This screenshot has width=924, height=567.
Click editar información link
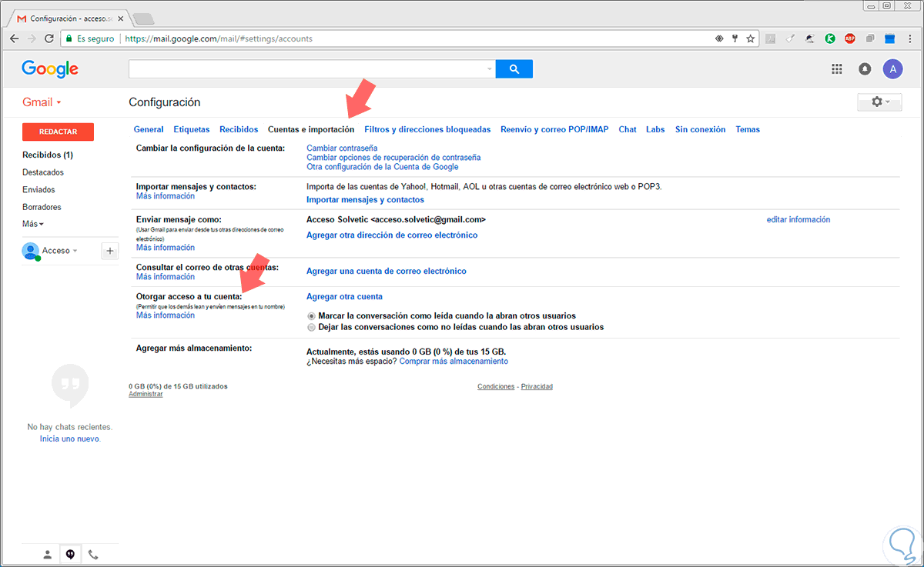point(798,219)
